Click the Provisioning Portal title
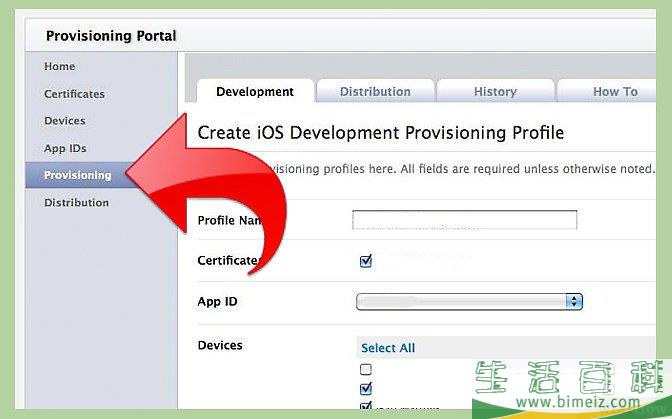Viewport: 672px width, 419px height. 111,36
